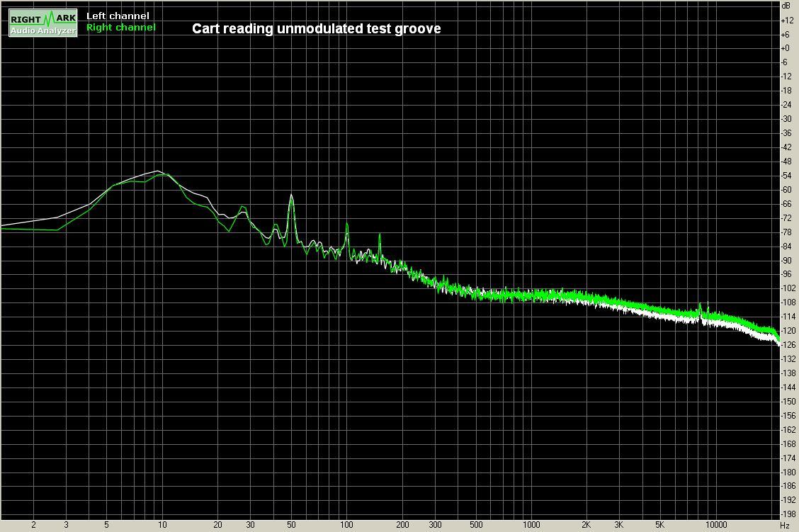The height and width of the screenshot is (532, 799).
Task: Click the '200' frequency axis label
Action: (402, 525)
